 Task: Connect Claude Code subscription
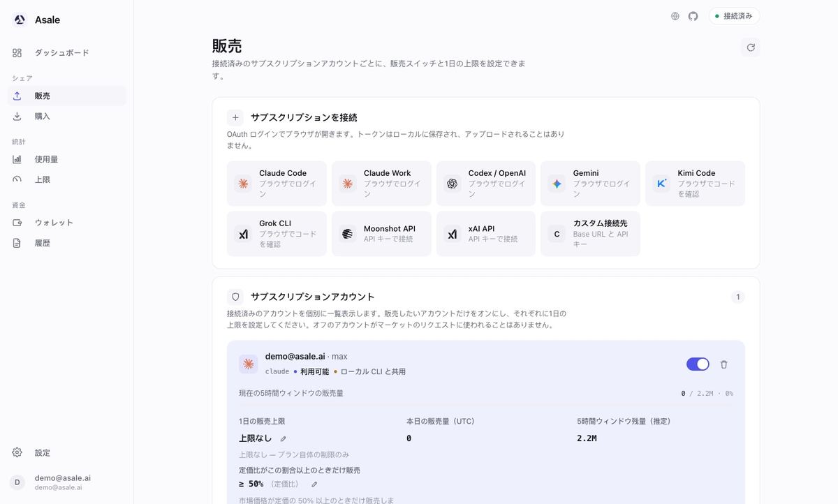tap(277, 184)
